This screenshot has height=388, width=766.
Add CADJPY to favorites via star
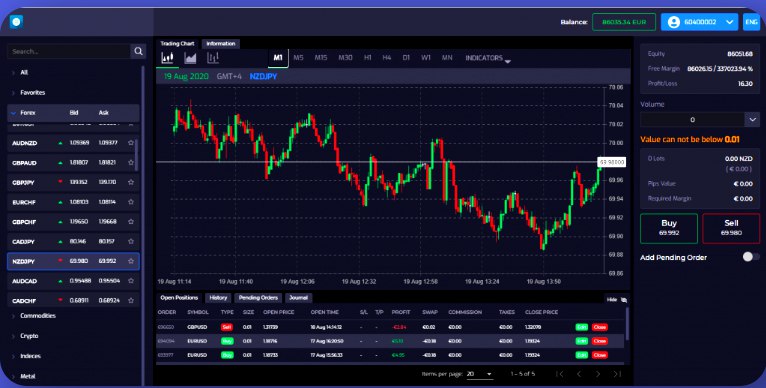point(130,241)
